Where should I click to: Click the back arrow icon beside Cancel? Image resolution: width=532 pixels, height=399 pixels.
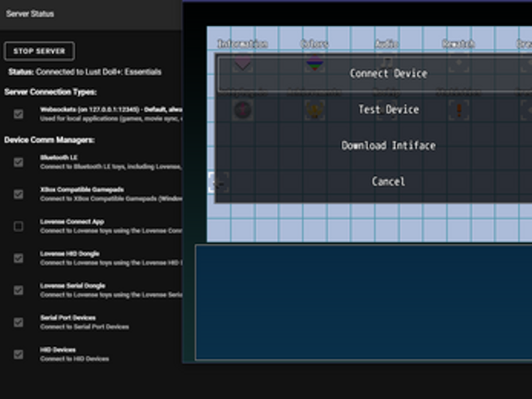[218, 183]
